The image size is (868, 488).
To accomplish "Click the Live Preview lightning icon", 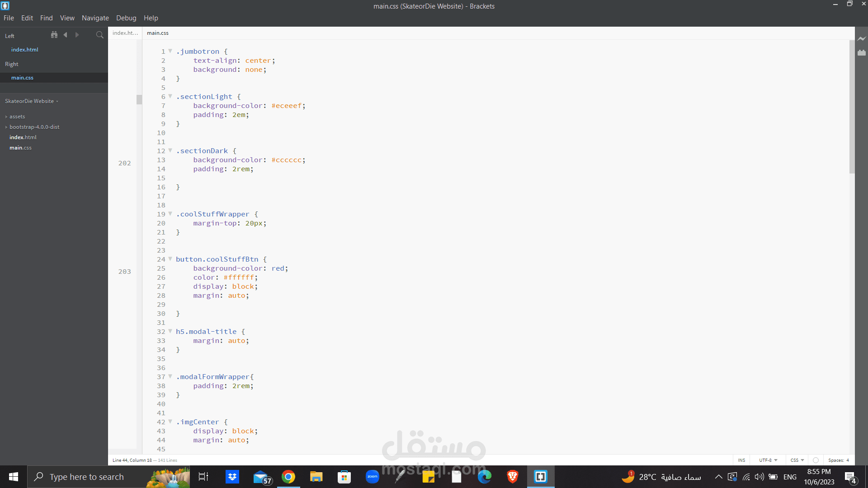I will coord(862,39).
